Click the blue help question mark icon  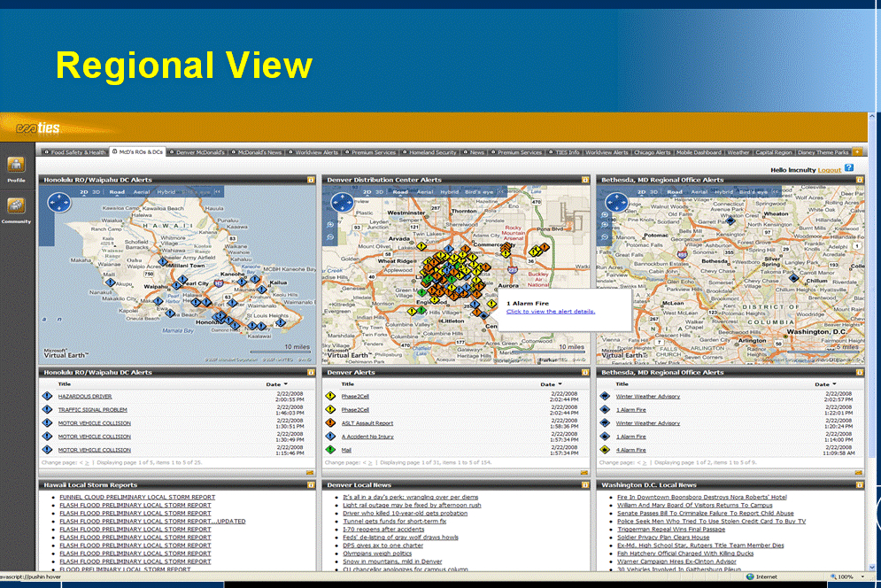849,168
